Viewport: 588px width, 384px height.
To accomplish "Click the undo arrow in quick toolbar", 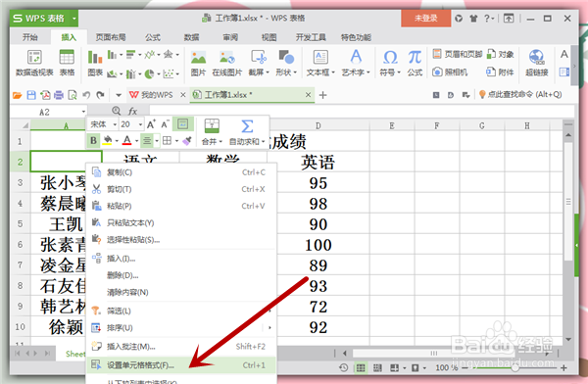I will 86,95.
